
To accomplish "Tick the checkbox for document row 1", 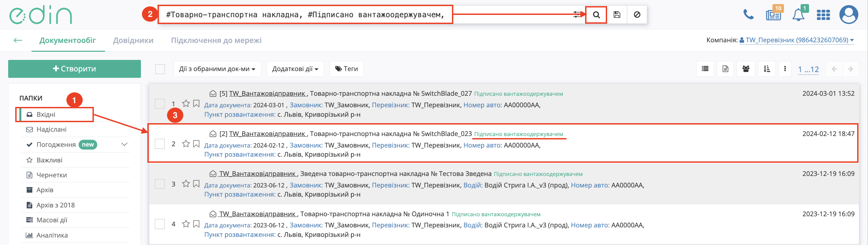I will (160, 104).
